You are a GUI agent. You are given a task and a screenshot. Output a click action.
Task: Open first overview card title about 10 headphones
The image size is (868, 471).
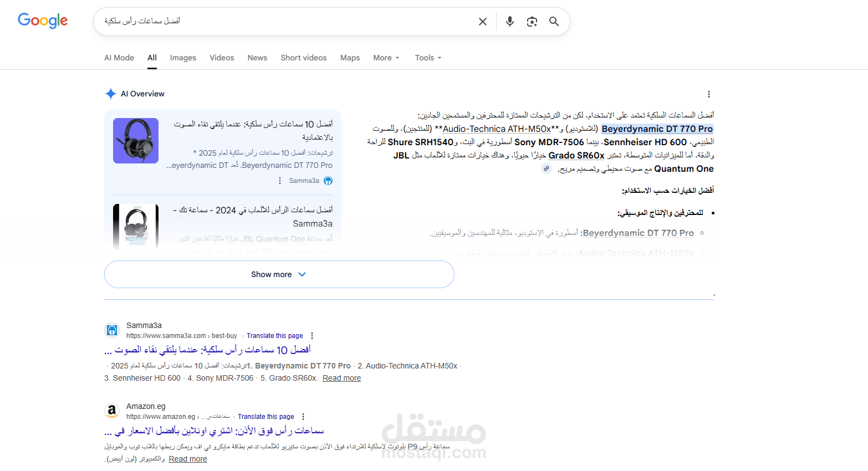pyautogui.click(x=253, y=130)
